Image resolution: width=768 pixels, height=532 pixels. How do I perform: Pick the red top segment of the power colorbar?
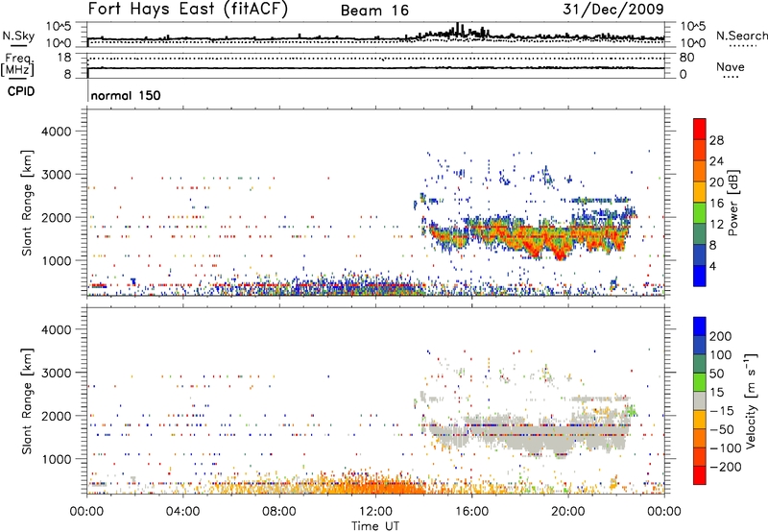(x=700, y=130)
